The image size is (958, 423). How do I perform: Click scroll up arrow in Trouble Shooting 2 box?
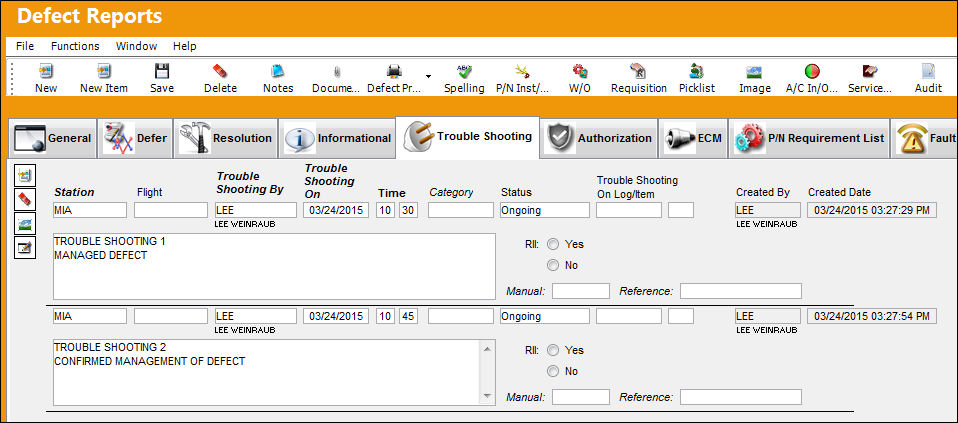point(488,348)
